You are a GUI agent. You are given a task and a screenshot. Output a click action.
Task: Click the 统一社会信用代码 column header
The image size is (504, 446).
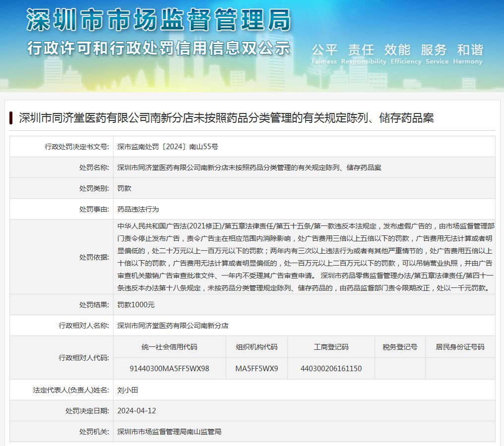[169, 347]
